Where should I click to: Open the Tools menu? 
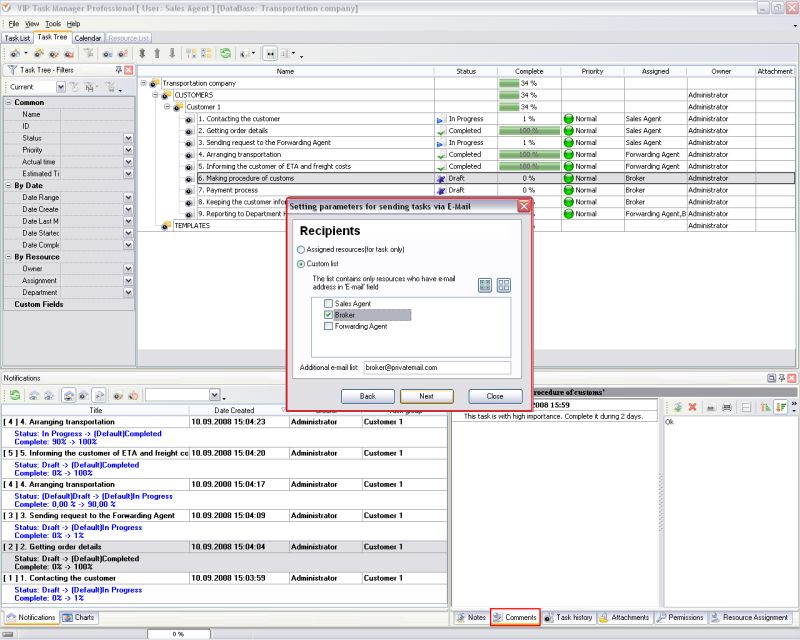point(53,23)
